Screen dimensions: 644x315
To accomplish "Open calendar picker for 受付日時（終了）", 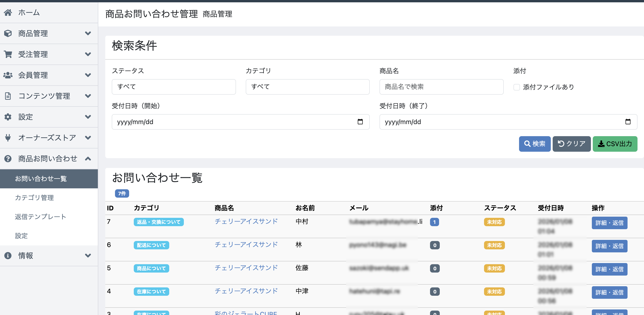I will point(628,122).
